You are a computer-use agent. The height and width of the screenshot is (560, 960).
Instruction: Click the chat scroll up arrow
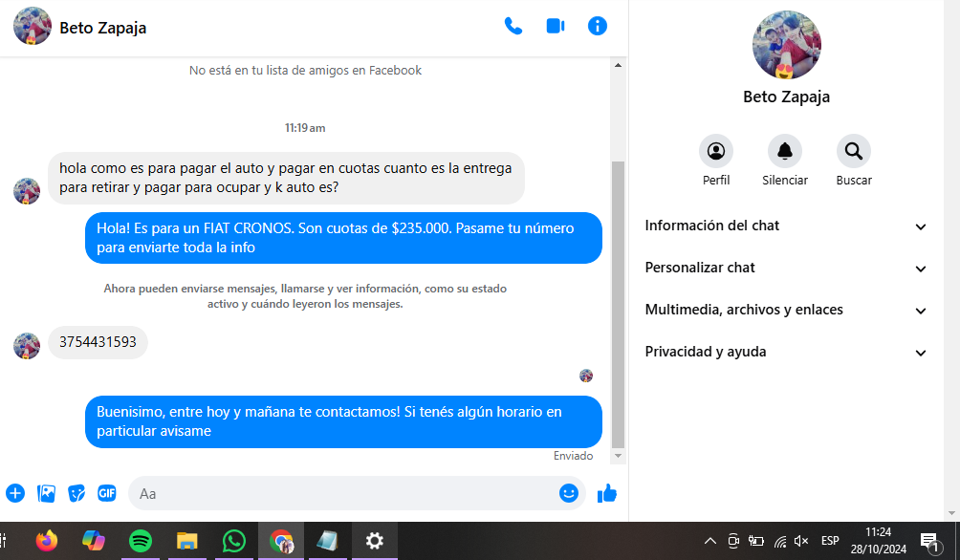tap(619, 65)
